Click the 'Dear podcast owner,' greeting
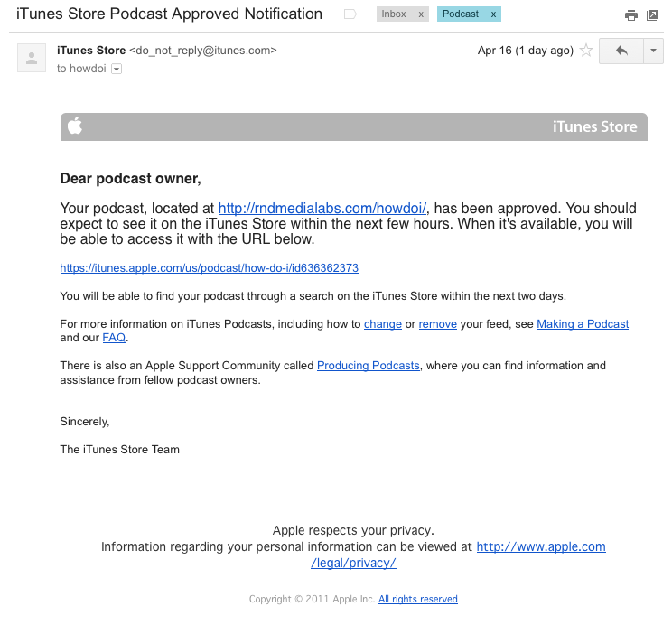 pyautogui.click(x=130, y=179)
